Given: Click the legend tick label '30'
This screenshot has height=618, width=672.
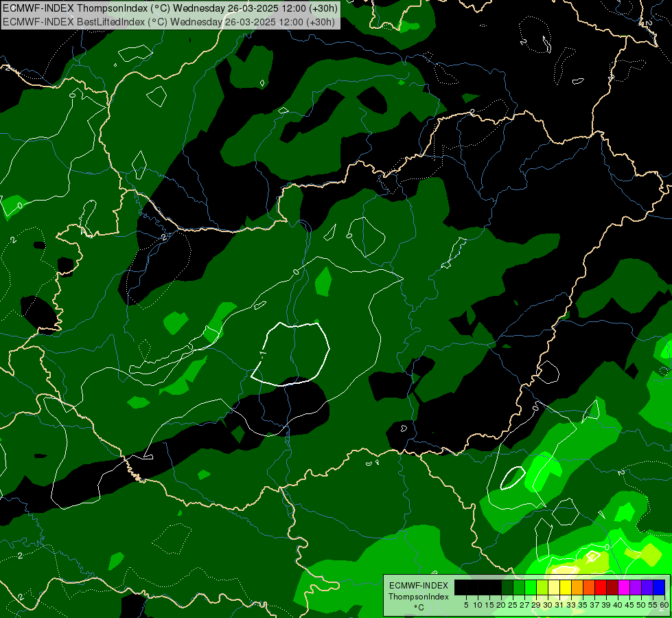Looking at the screenshot, I should pos(547,605).
